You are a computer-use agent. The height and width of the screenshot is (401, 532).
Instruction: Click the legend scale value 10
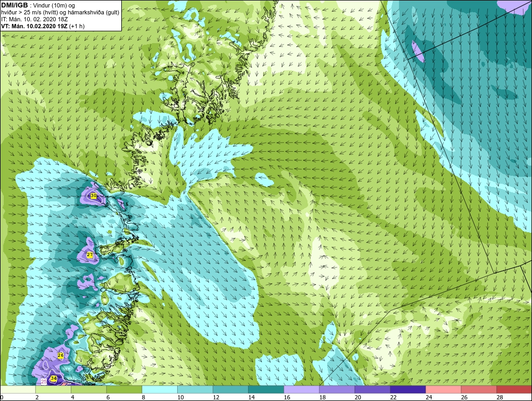click(180, 397)
